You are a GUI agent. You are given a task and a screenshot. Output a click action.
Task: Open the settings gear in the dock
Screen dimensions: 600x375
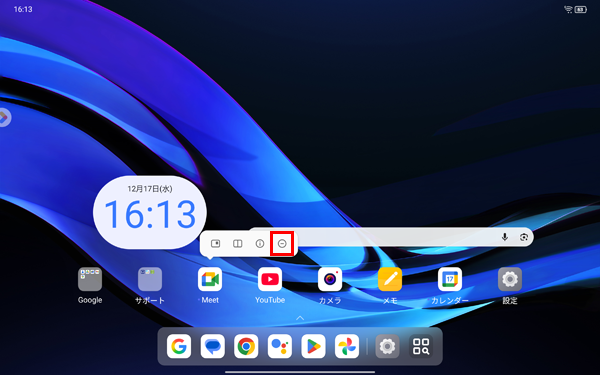pos(387,346)
